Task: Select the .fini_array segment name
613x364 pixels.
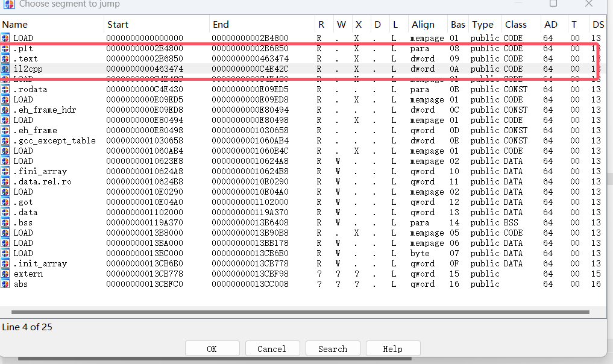Action: pos(40,171)
